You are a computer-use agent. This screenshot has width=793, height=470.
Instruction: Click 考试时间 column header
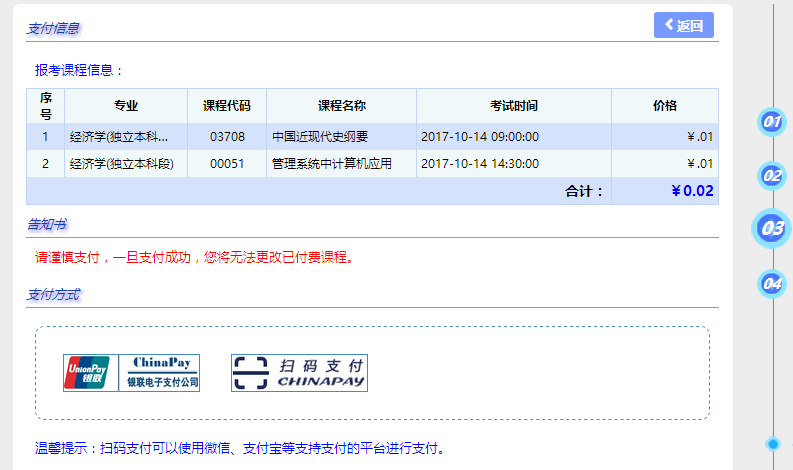[513, 106]
